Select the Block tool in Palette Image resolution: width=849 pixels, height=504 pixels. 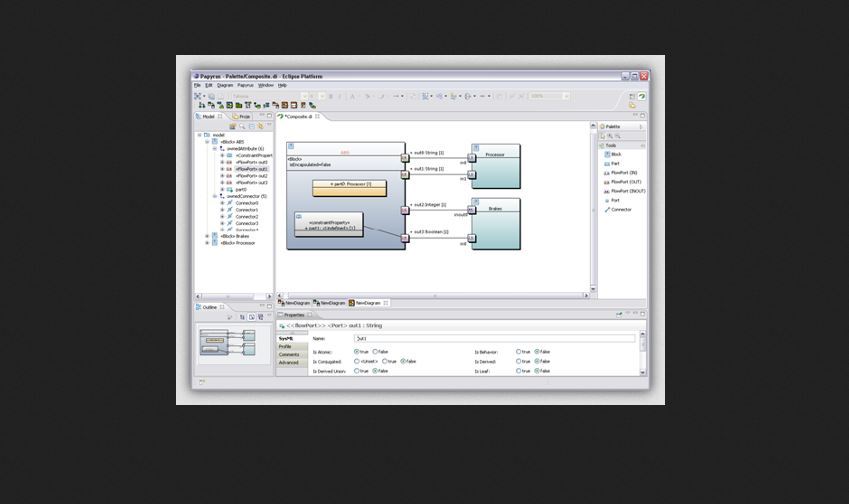coord(616,155)
